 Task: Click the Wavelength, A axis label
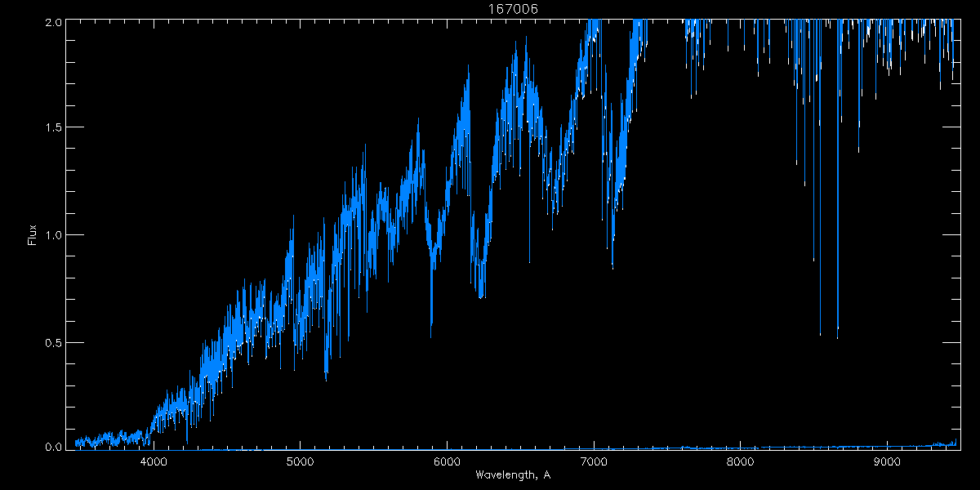tap(513, 475)
